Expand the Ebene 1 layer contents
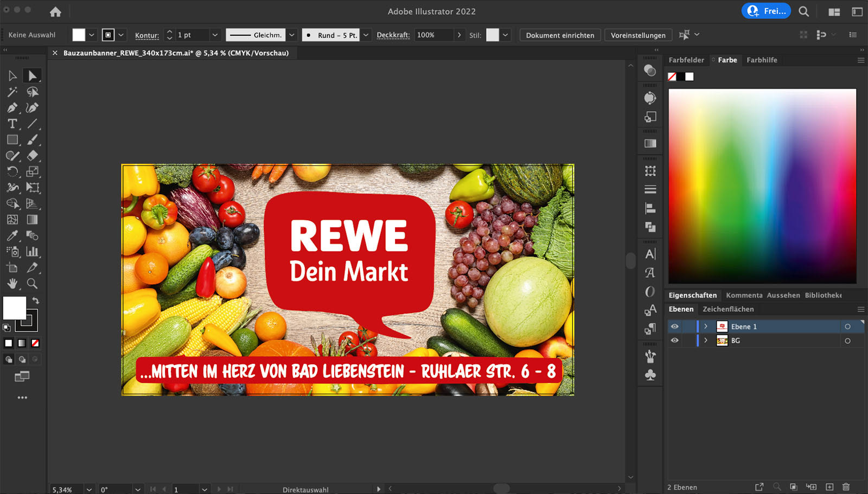Screen dimensions: 868x494 click(x=706, y=326)
